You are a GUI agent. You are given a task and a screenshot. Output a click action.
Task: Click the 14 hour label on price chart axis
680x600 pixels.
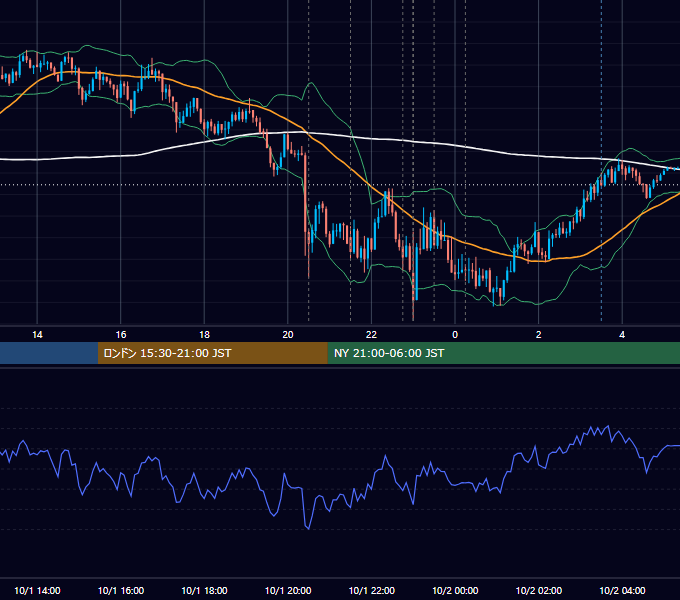(37, 335)
